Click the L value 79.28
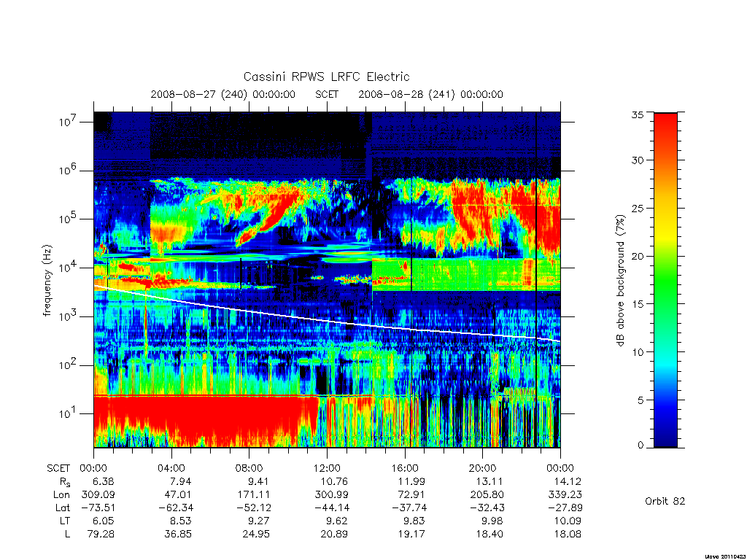Viewport: 747px width, 560px height. (101, 534)
